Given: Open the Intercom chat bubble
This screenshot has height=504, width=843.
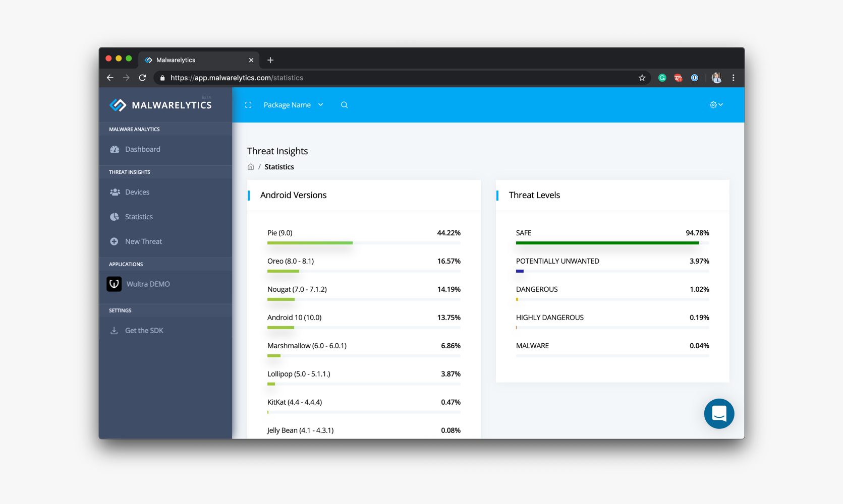Looking at the screenshot, I should point(719,414).
